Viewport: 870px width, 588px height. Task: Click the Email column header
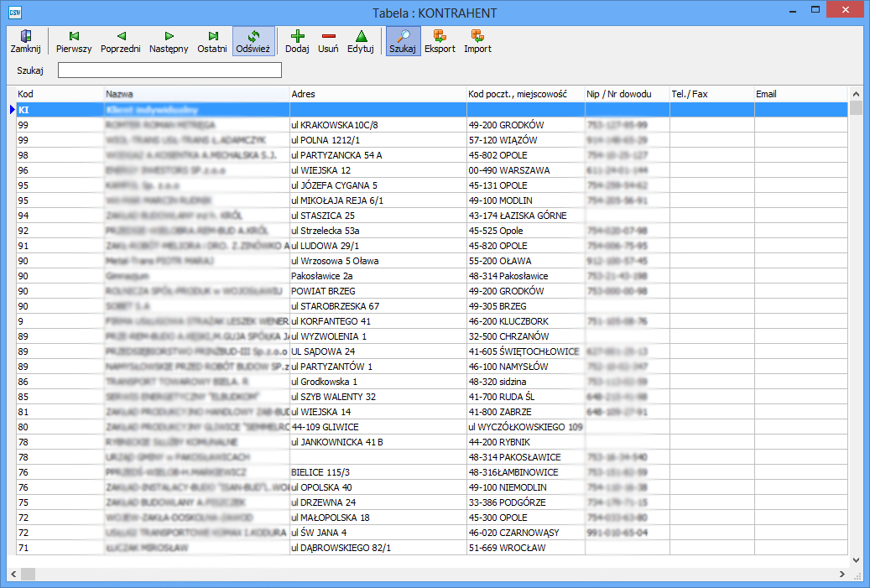point(801,94)
